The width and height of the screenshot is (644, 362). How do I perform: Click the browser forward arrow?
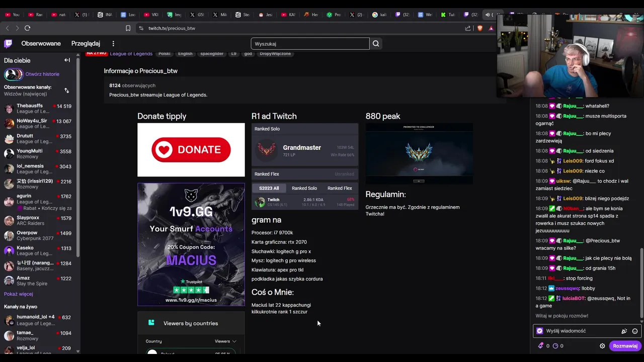17,28
